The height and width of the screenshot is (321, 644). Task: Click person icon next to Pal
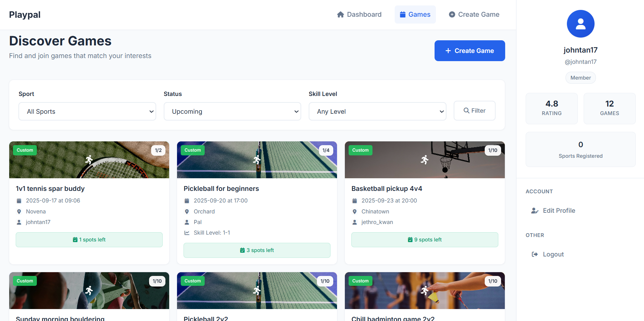coord(187,222)
